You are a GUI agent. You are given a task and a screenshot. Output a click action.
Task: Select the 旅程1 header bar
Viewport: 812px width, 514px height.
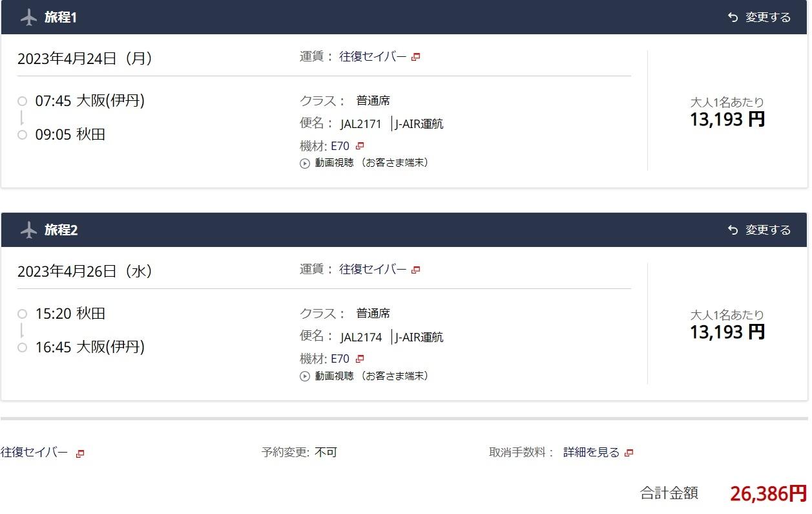(388, 17)
